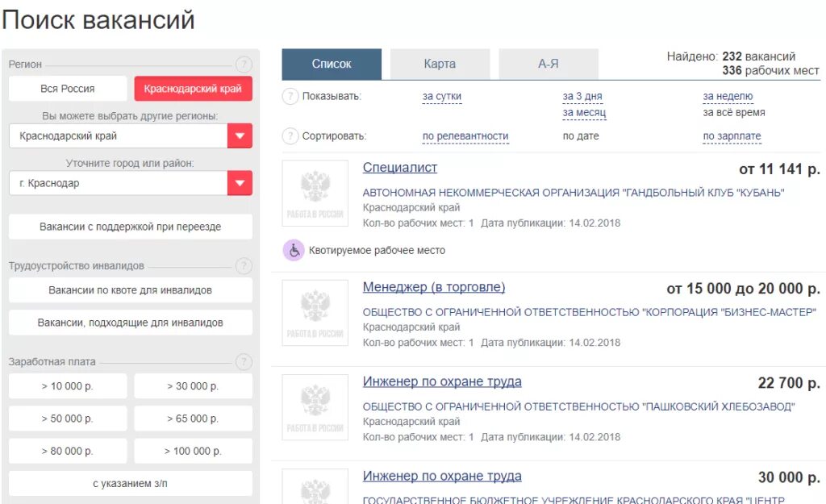Sort results по дате
The width and height of the screenshot is (826, 504).
581,135
